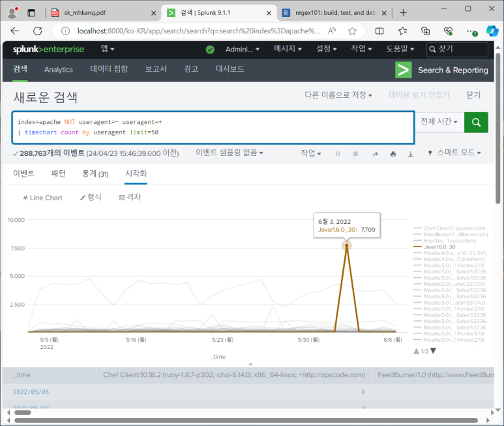Click the Search & Reporting app icon
Screen dimensions: 504x426
(404, 70)
